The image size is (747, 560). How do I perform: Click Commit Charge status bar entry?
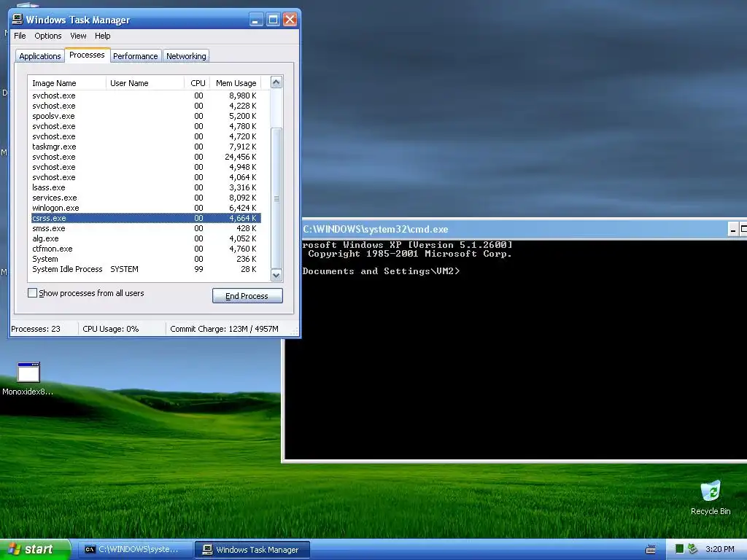pos(224,329)
